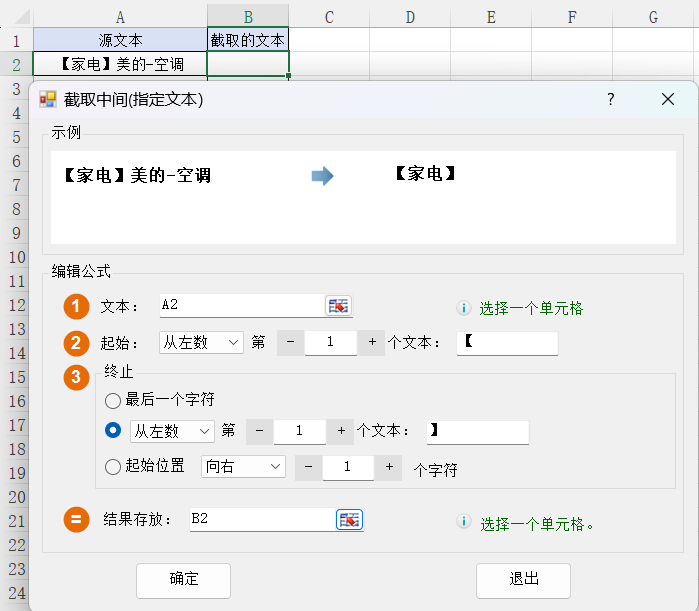This screenshot has height=611, width=699.
Task: Decrease the 终止 text occurrence count
Action: 259,431
